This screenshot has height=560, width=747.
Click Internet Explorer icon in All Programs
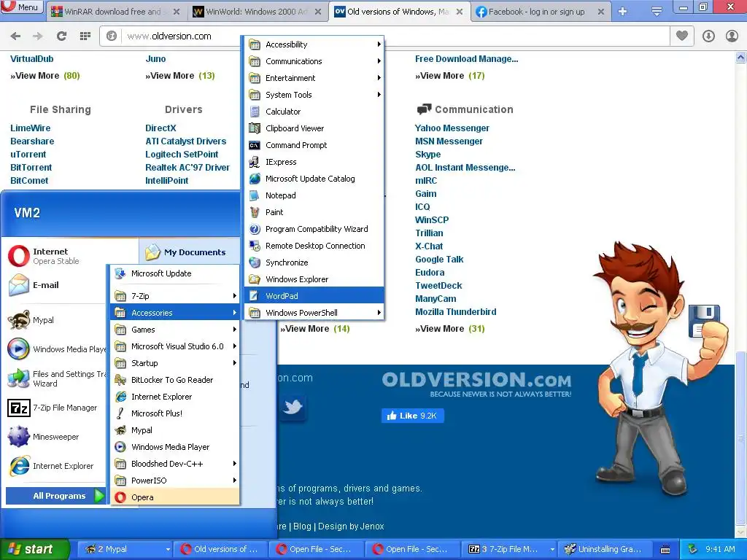click(x=120, y=397)
